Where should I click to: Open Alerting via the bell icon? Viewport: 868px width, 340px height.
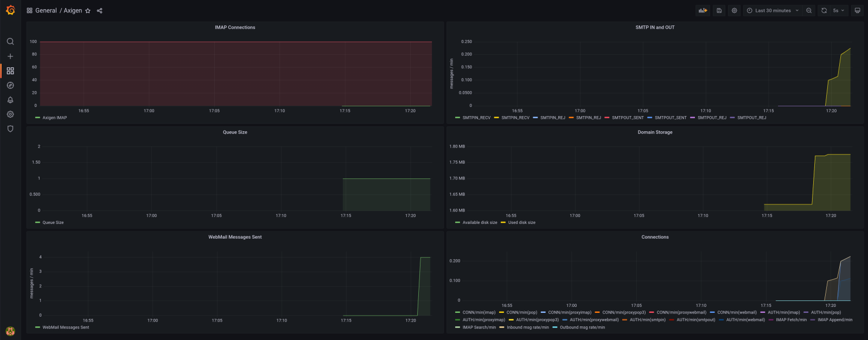[x=10, y=100]
